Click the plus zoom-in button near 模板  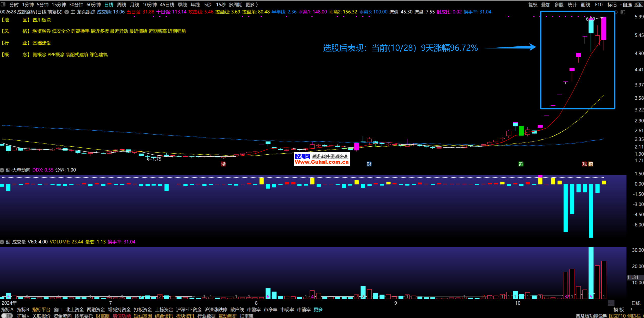coord(632,309)
